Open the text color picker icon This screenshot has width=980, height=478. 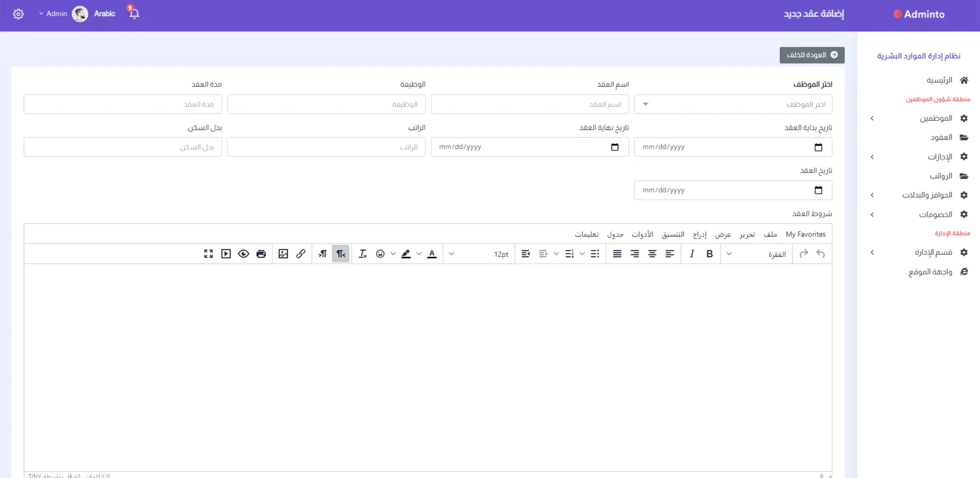click(432, 254)
